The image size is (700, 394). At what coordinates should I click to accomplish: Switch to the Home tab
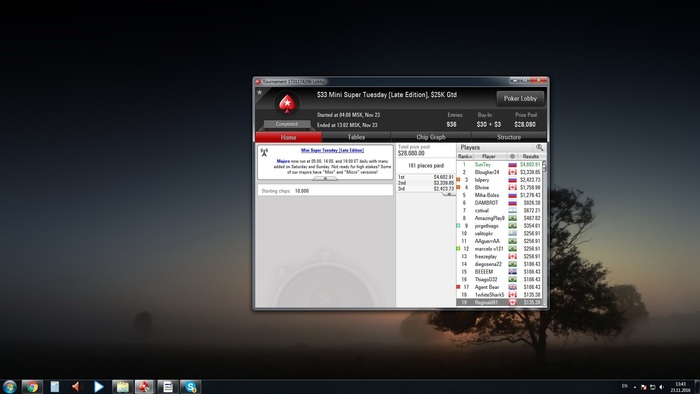coord(288,137)
